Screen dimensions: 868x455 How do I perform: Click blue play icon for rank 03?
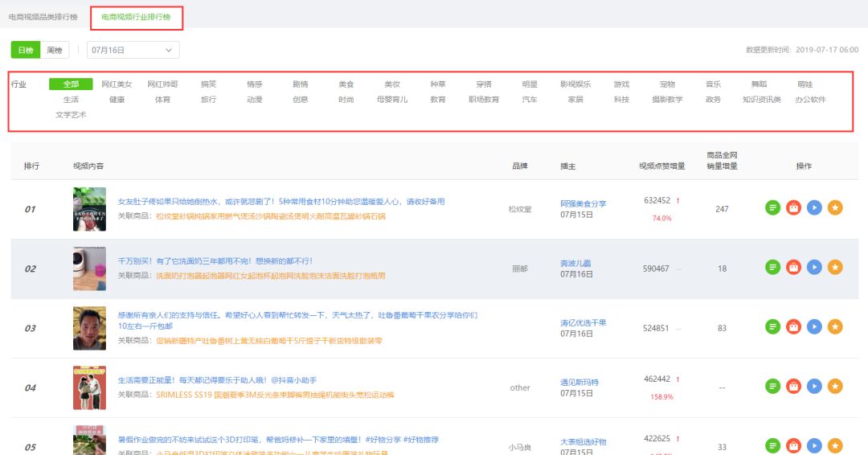pyautogui.click(x=814, y=326)
